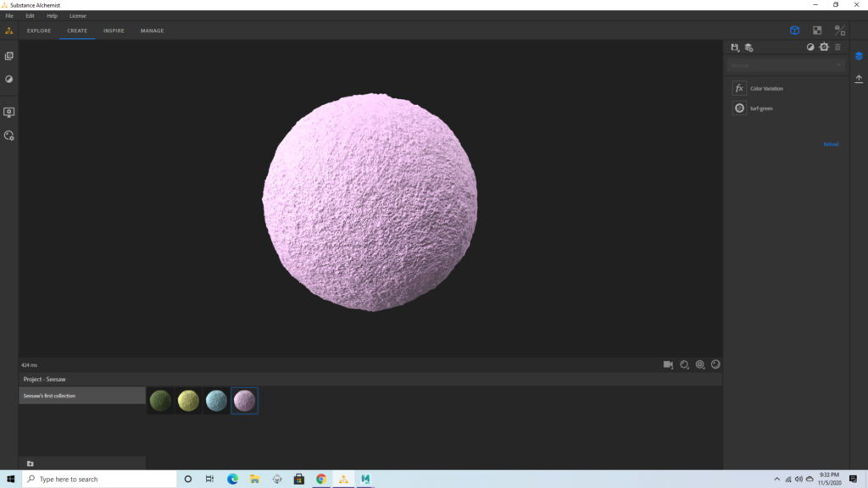Viewport: 868px width, 488px height.
Task: Switch to the EXPLORE tab
Action: pos(39,30)
